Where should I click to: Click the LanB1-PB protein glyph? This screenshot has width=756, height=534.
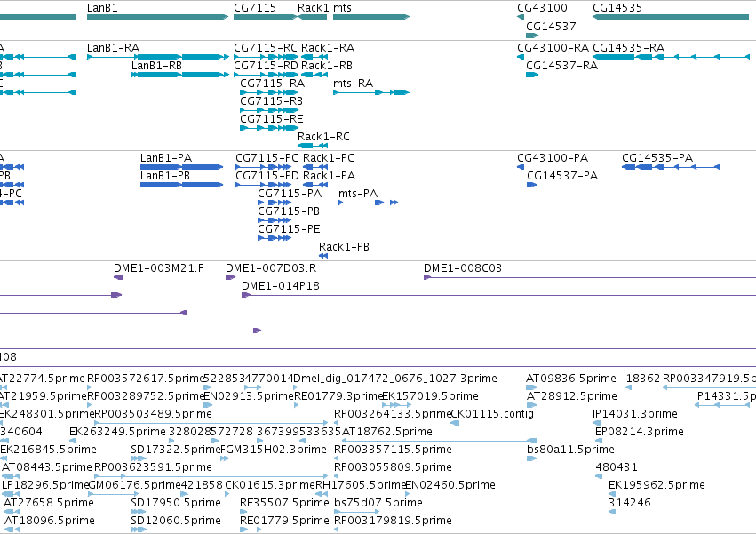[x=182, y=185]
